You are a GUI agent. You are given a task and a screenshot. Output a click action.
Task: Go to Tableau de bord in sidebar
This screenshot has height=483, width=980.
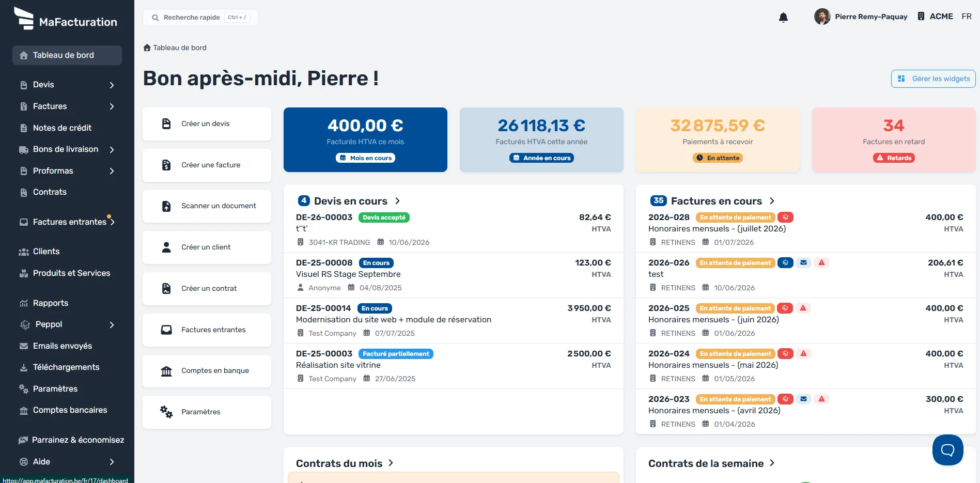tap(67, 55)
